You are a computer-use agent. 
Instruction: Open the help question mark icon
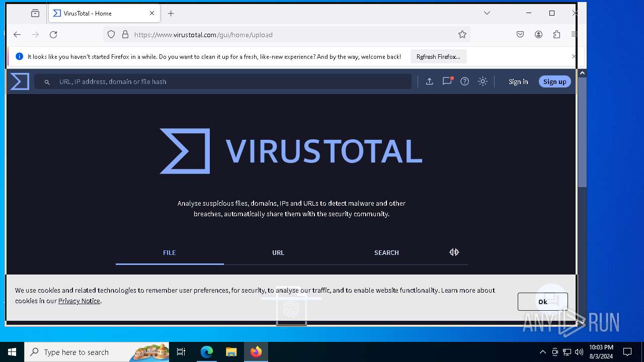[465, 81]
